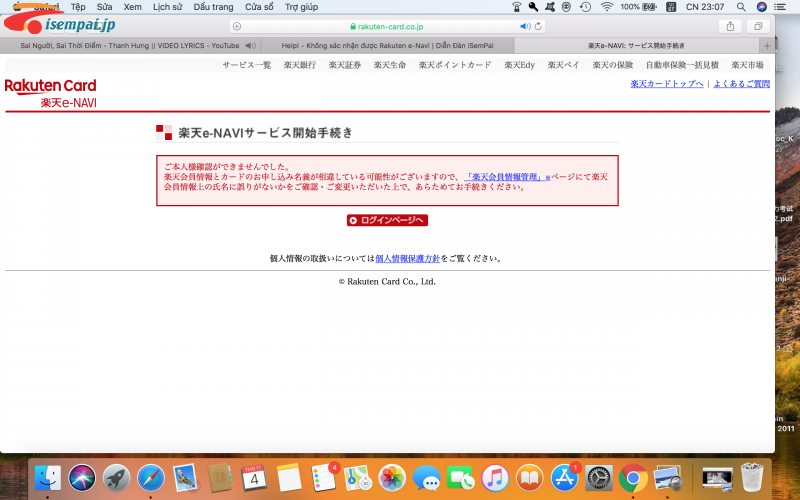Click the 楽天Edy header link
This screenshot has height=500, width=800.
pos(519,65)
